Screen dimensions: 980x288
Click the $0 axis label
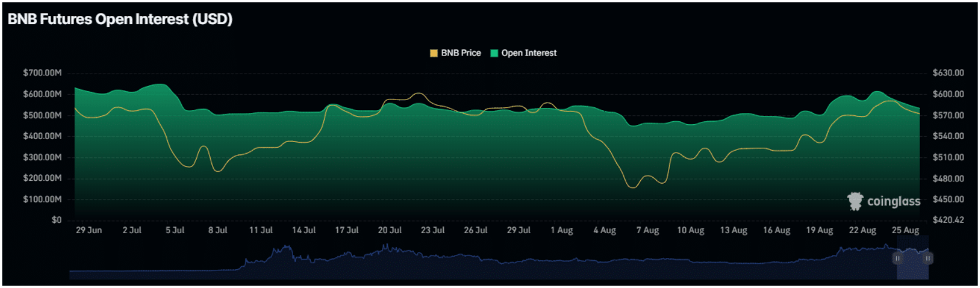click(x=57, y=220)
